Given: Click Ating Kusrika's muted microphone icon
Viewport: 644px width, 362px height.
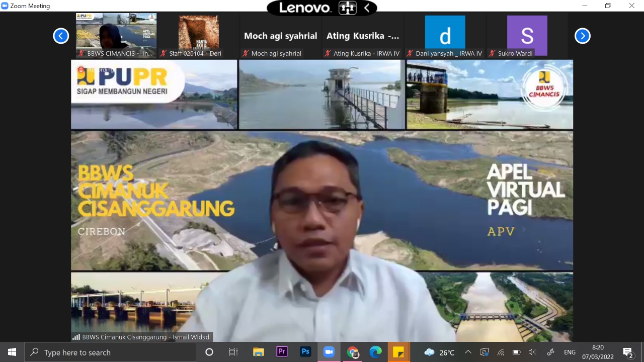Looking at the screenshot, I should tap(328, 53).
